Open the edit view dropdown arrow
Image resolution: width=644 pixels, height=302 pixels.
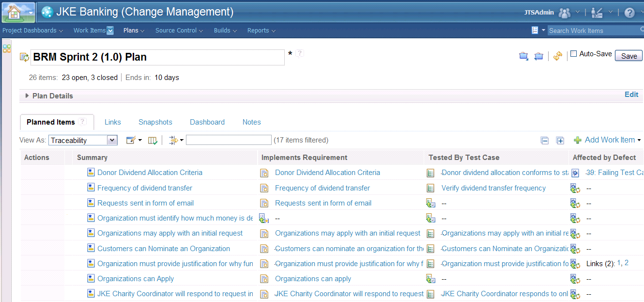pos(140,140)
